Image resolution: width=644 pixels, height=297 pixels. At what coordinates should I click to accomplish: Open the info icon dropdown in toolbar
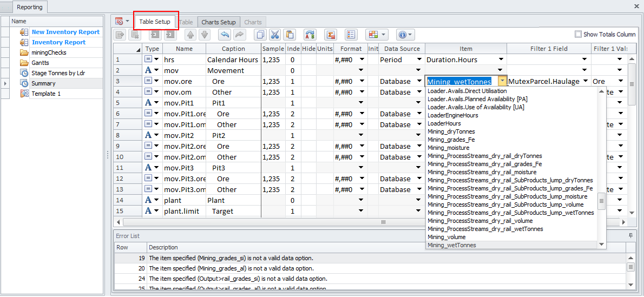click(x=405, y=35)
